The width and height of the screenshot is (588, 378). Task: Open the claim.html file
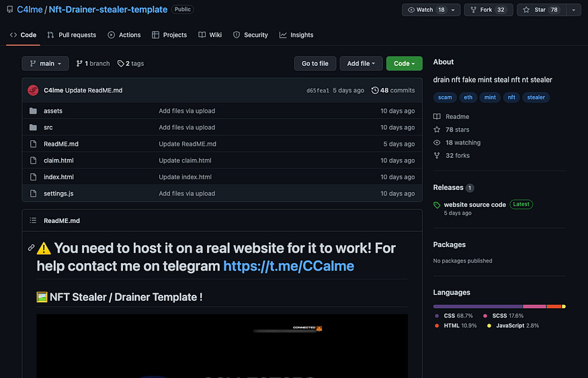coord(58,160)
